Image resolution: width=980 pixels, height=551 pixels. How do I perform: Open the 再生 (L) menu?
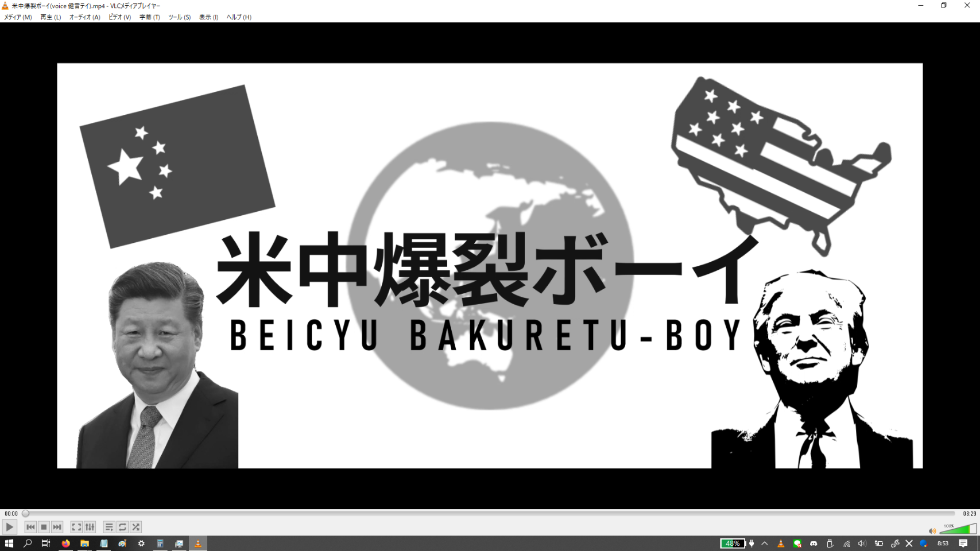tap(51, 17)
